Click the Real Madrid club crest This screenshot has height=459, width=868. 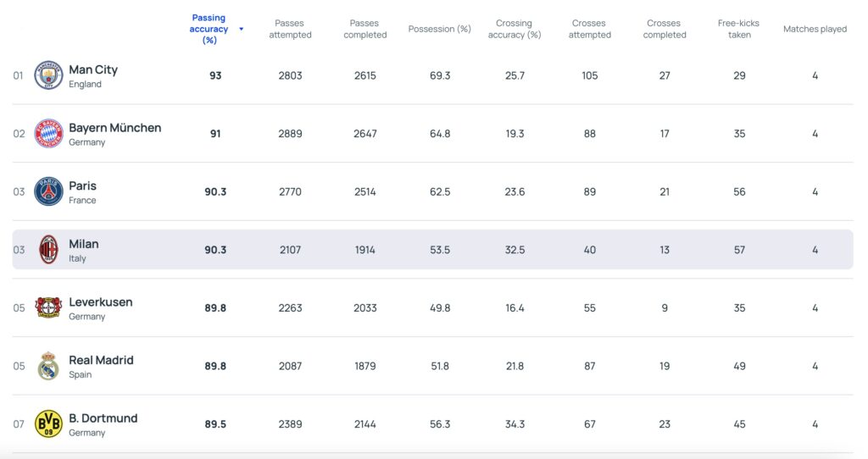(48, 366)
